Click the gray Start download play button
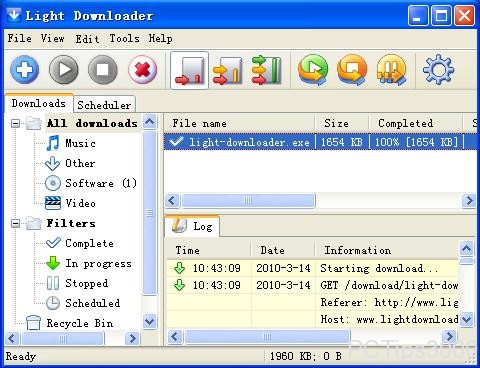This screenshot has height=368, width=480. [64, 70]
